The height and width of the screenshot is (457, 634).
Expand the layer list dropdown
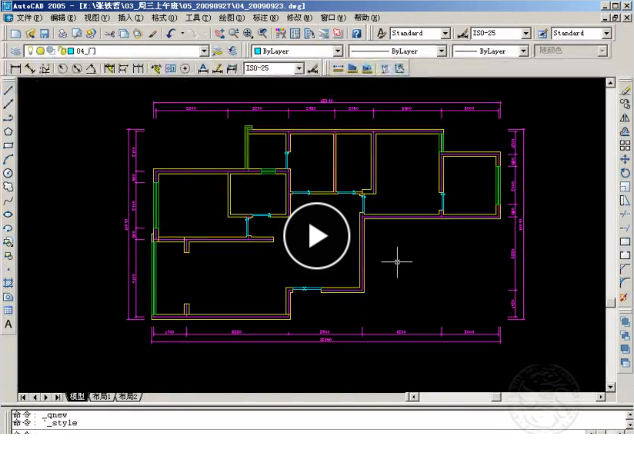(x=204, y=51)
